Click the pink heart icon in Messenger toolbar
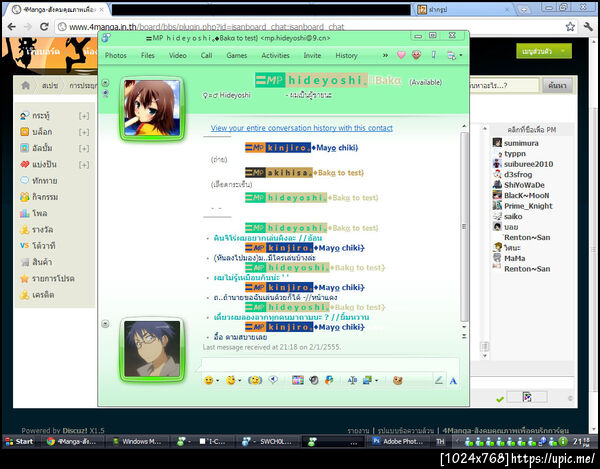This screenshot has width=600, height=469. tap(401, 55)
